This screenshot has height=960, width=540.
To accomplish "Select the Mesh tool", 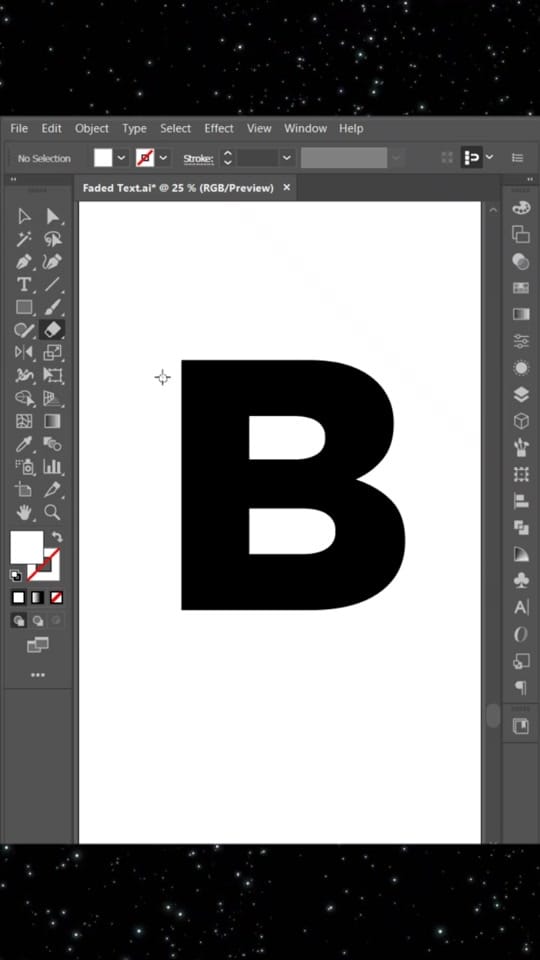I will pyautogui.click(x=24, y=421).
